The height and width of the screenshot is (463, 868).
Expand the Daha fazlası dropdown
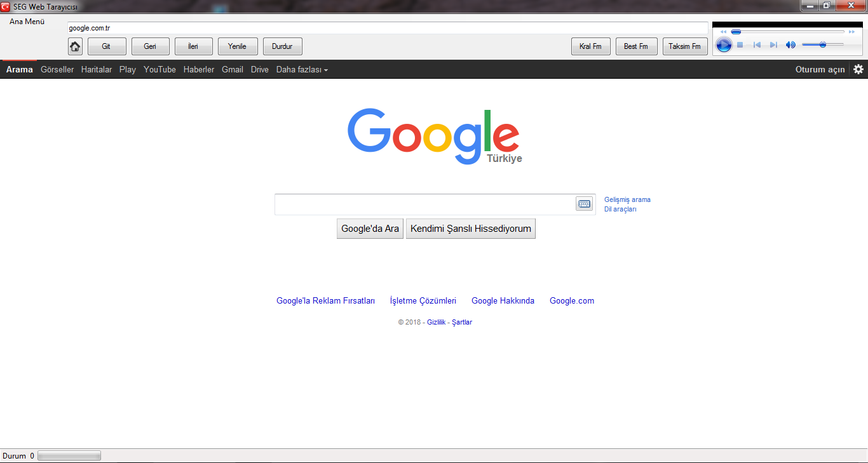click(x=302, y=70)
